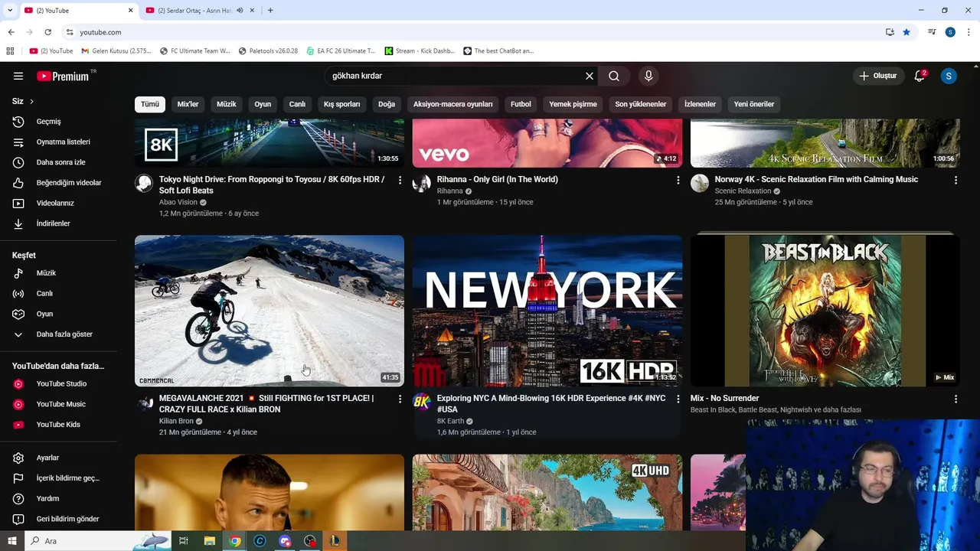Open options menu for Mix - No Surrender
The image size is (980, 551).
click(955, 399)
